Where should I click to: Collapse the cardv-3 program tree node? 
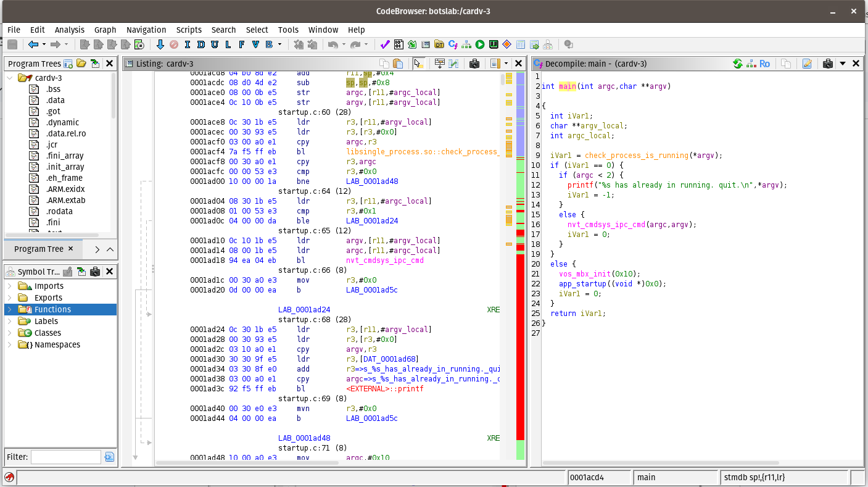coord(10,78)
